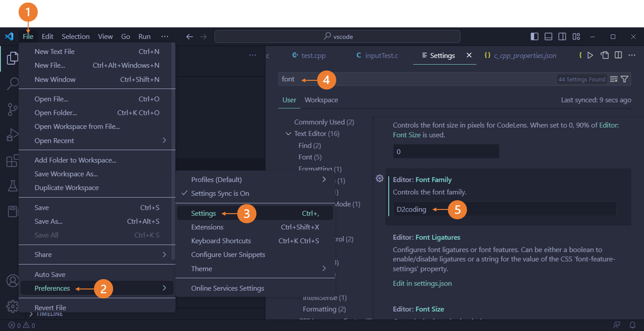This screenshot has width=644, height=331.
Task: Clear the settings search input
Action: tap(614, 79)
